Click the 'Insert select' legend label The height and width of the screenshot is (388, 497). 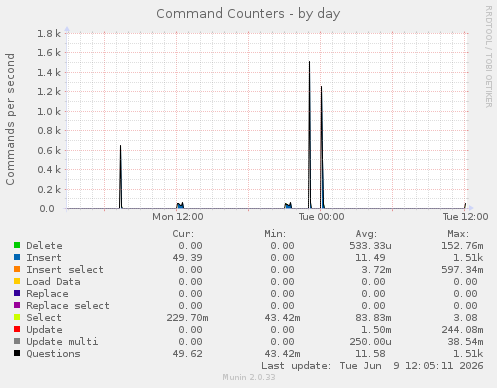(65, 270)
